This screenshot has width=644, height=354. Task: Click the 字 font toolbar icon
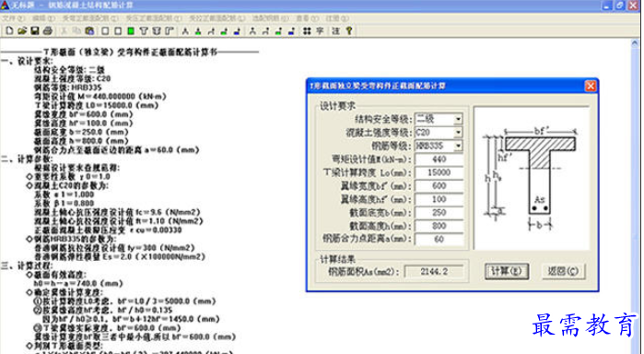click(320, 30)
